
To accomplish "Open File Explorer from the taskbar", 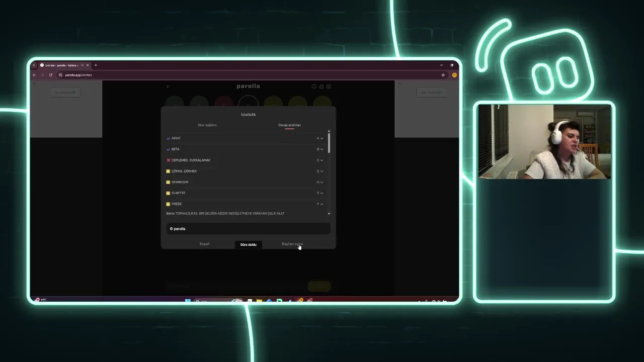I will tap(259, 301).
